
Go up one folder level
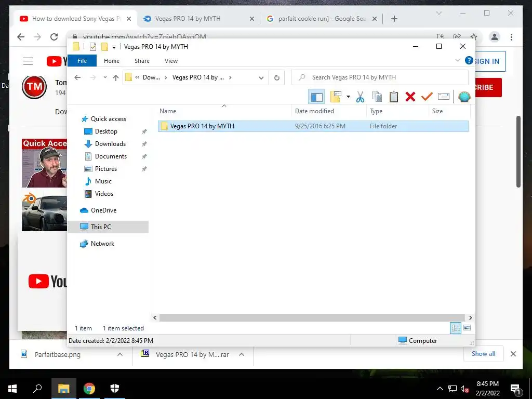[116, 78]
